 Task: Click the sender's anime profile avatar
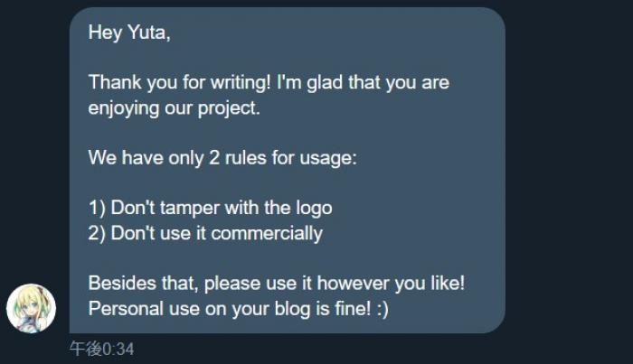31,308
